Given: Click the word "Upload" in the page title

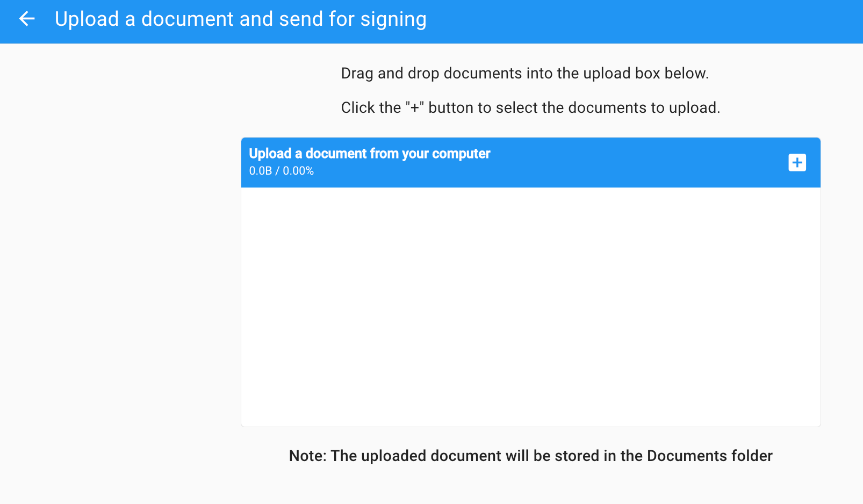Looking at the screenshot, I should [x=87, y=19].
